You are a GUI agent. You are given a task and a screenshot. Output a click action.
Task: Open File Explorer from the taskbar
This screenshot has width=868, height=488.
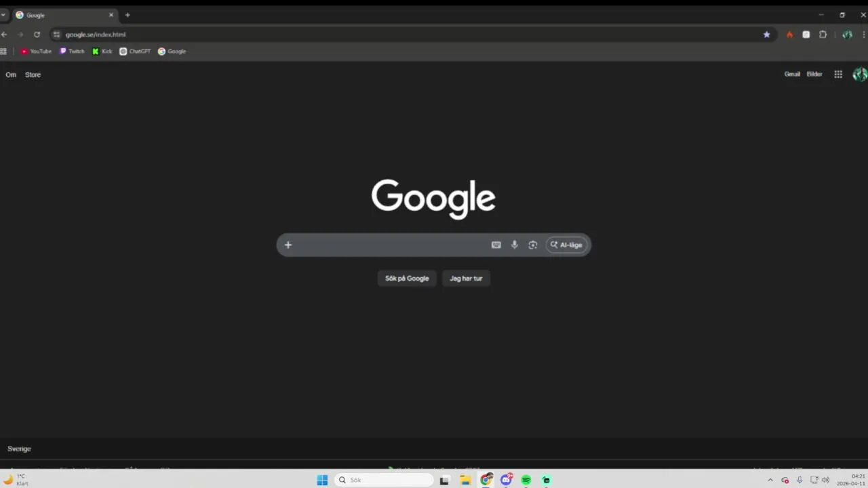pos(465,480)
